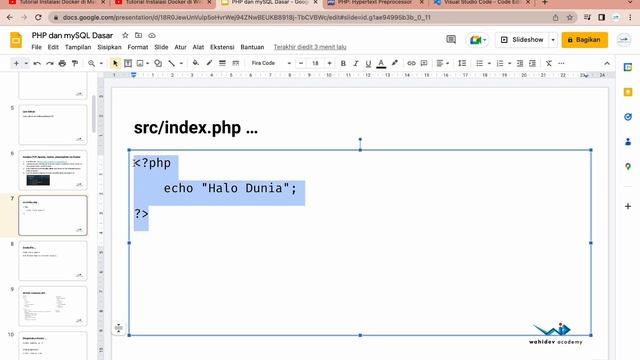Open Line and paragraph spacing
The width and height of the screenshot is (640, 360).
click(x=462, y=63)
